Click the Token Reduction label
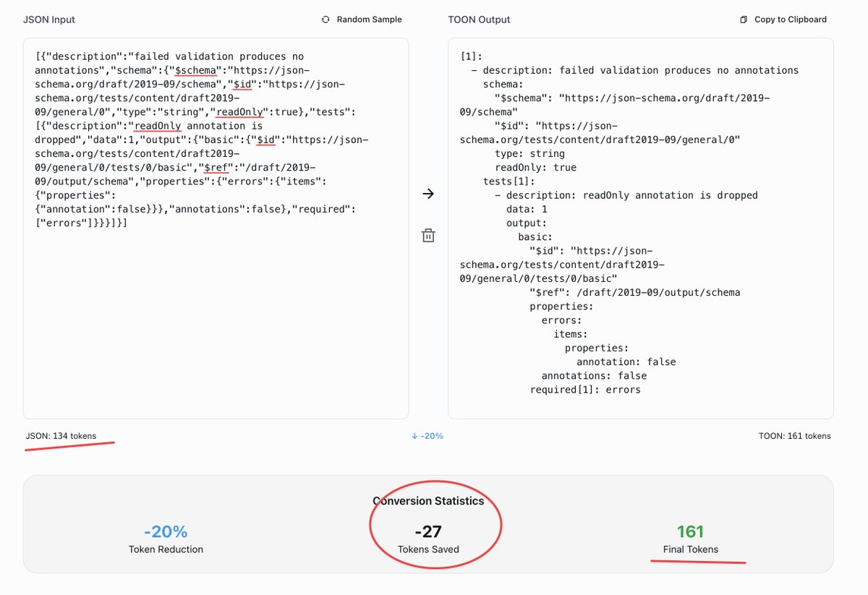 point(166,549)
